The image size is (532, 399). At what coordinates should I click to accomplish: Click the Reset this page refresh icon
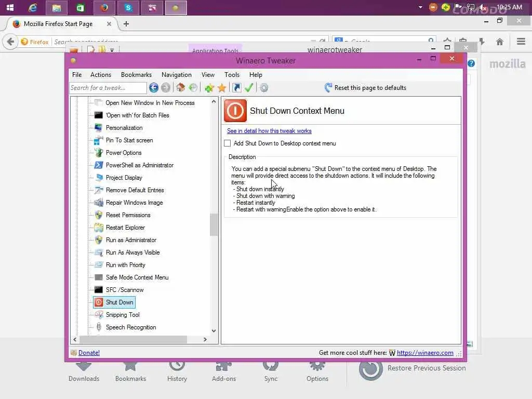click(x=328, y=87)
